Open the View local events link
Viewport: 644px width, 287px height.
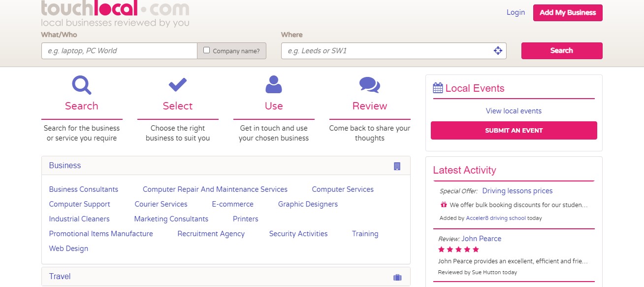[514, 111]
